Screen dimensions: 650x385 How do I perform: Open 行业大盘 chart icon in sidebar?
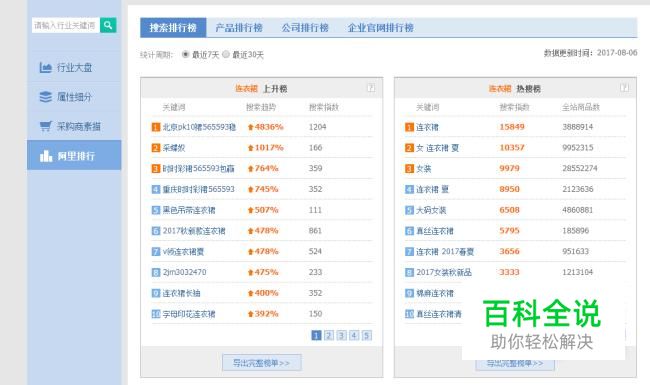[46, 67]
